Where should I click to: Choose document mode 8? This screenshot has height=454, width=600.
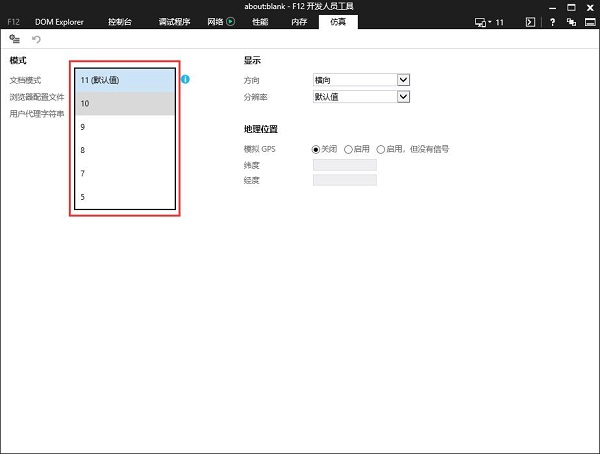pos(125,150)
